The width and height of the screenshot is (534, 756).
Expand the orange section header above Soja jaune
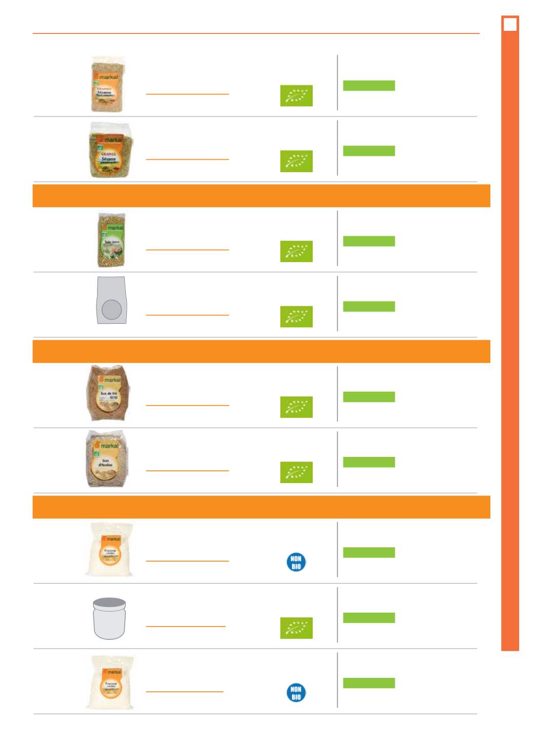coord(261,196)
